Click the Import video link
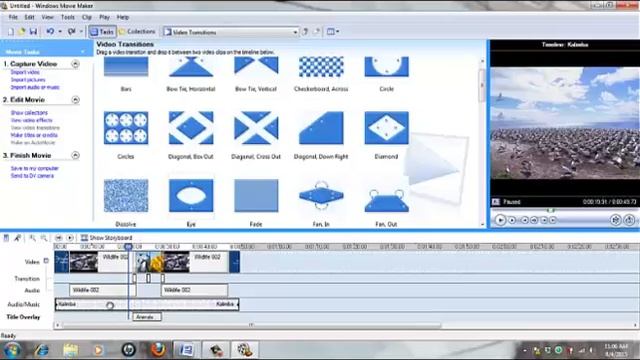 pos(25,72)
